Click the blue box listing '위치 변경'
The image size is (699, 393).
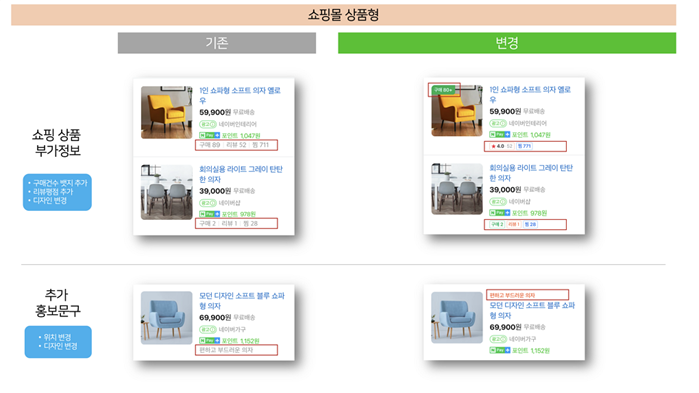click(58, 342)
